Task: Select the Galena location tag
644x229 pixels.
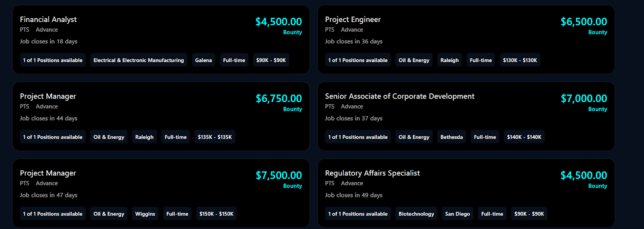Action: point(203,60)
